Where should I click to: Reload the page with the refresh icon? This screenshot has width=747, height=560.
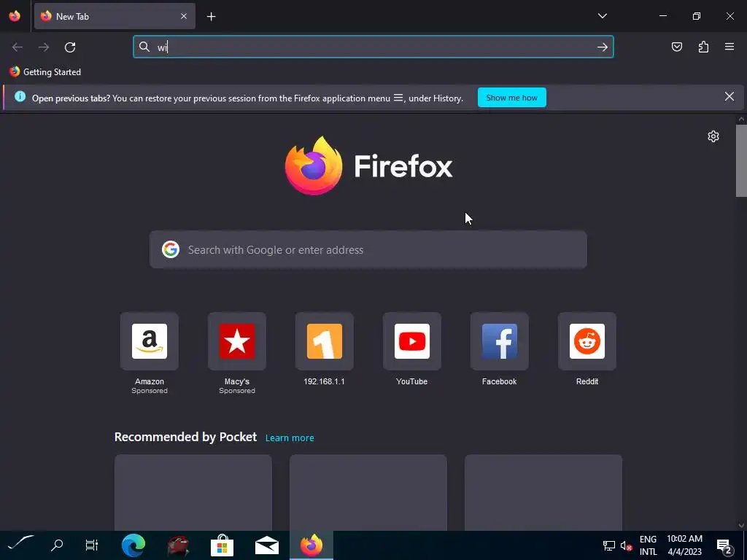(x=70, y=47)
